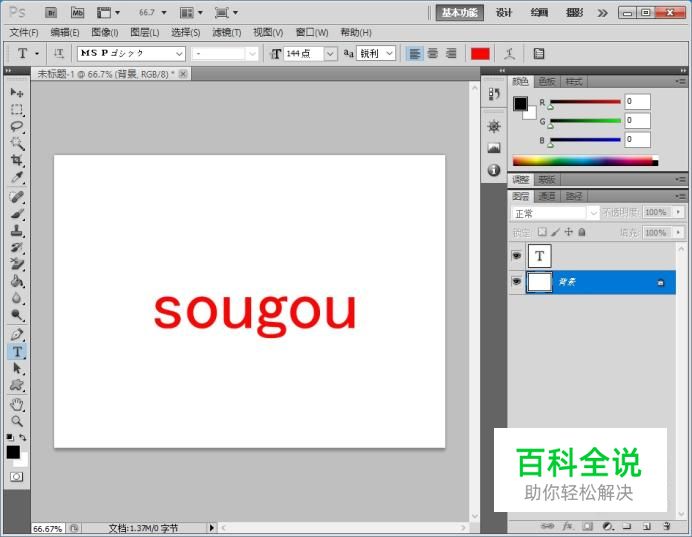
Task: Enable lock transparent pixels
Action: point(542,232)
